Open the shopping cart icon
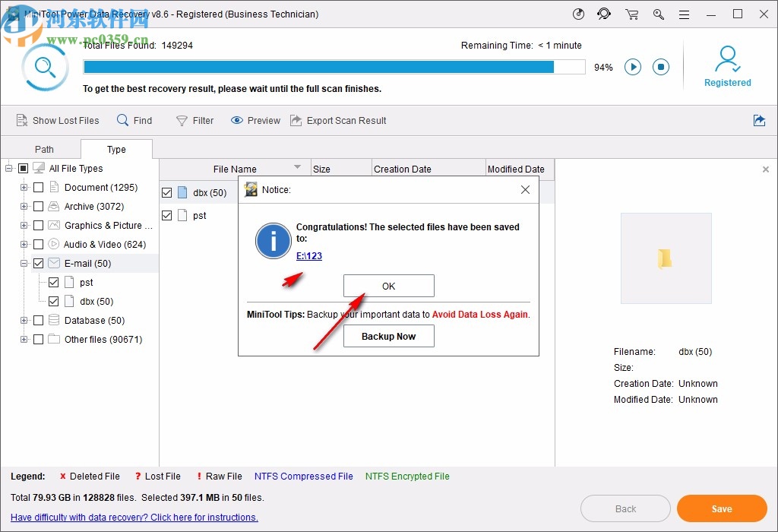The height and width of the screenshot is (532, 778). tap(631, 14)
